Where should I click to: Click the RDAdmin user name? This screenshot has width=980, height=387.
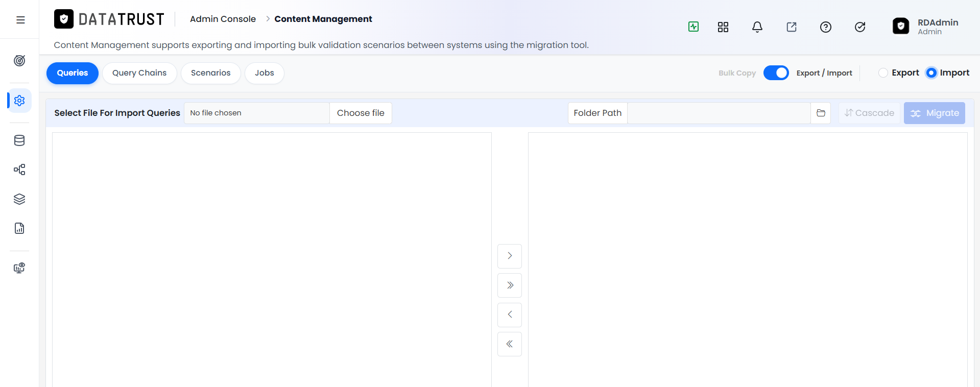pyautogui.click(x=938, y=22)
